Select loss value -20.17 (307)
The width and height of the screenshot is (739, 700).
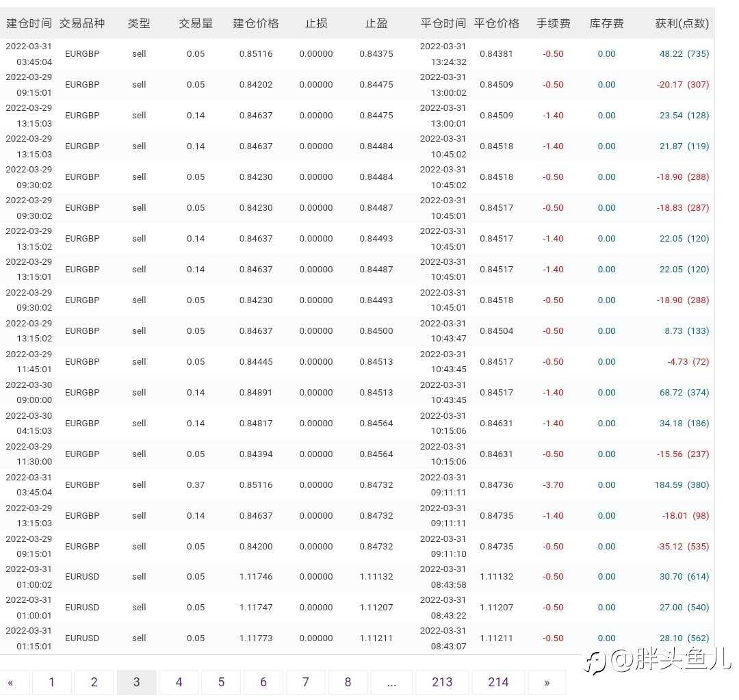click(683, 84)
